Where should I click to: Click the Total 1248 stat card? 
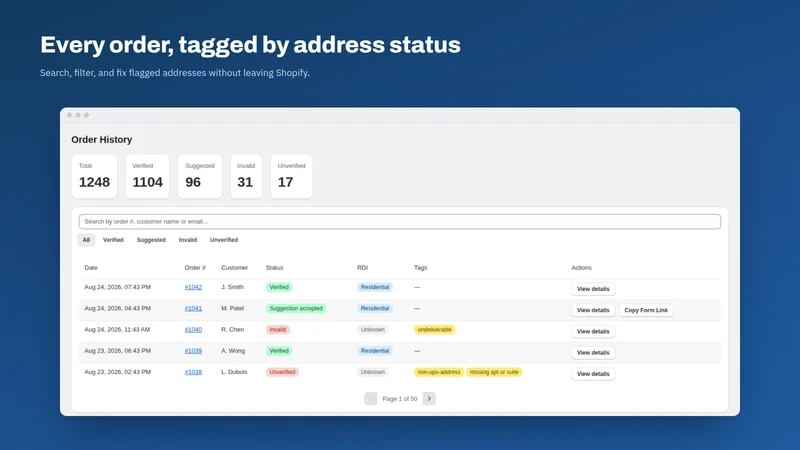click(x=94, y=176)
